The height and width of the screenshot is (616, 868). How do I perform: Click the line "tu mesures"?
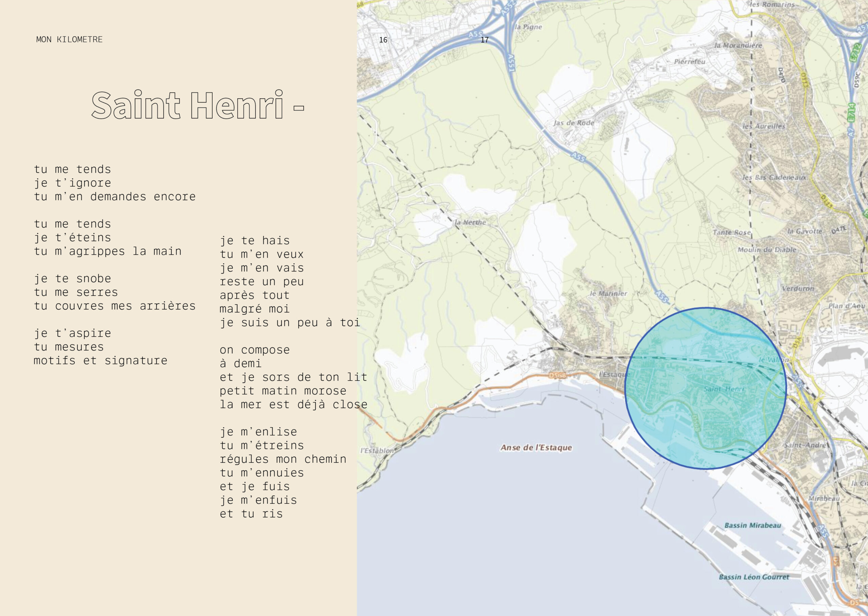[x=68, y=347]
